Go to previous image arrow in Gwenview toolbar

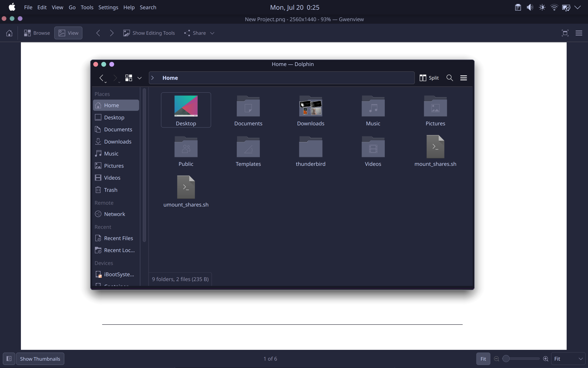coord(98,33)
